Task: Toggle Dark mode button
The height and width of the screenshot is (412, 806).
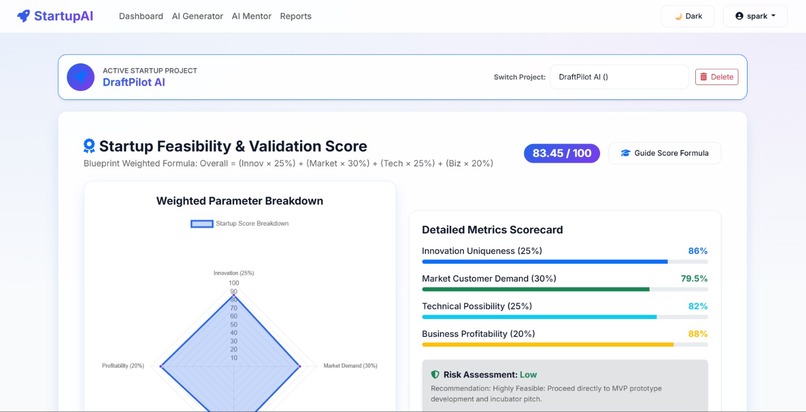Action: (688, 16)
